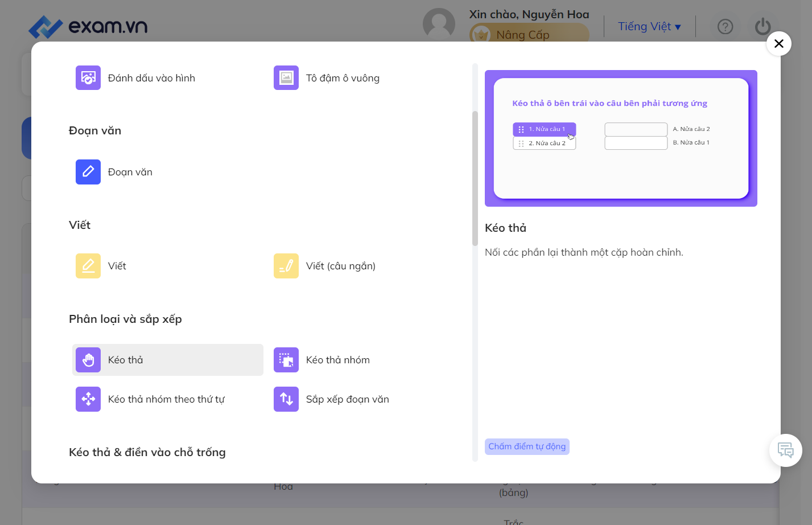Click the Kéo thả preview thumbnail
This screenshot has width=812, height=525.
621,138
